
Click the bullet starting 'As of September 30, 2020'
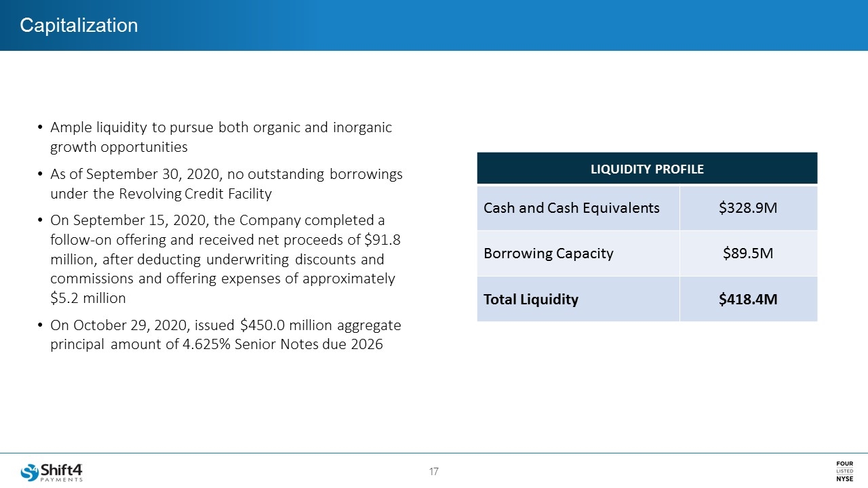[221, 184]
